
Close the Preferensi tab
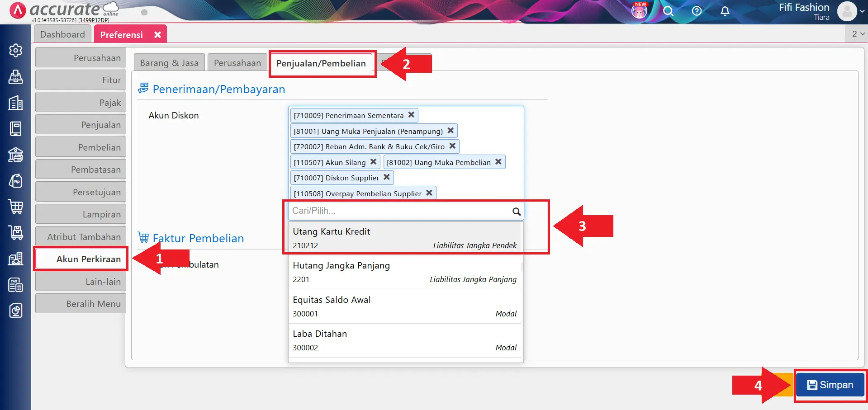tap(157, 35)
